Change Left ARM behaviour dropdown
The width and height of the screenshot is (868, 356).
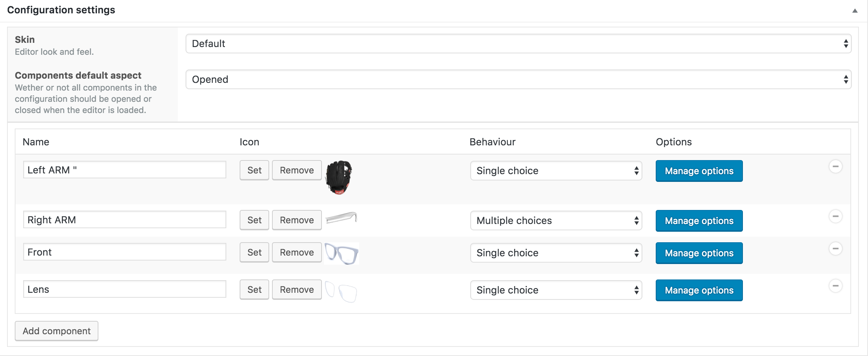point(556,171)
